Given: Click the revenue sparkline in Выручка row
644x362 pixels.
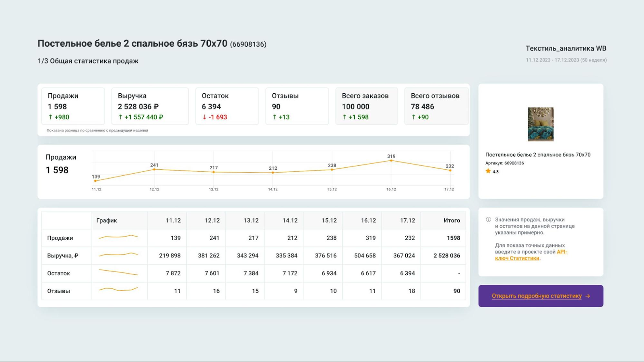Looking at the screenshot, I should 118,255.
